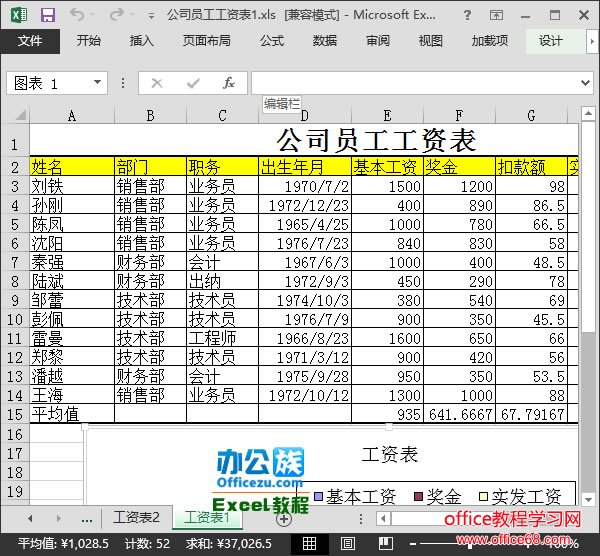Click the 基本工资 legend color swatch

pos(318,497)
